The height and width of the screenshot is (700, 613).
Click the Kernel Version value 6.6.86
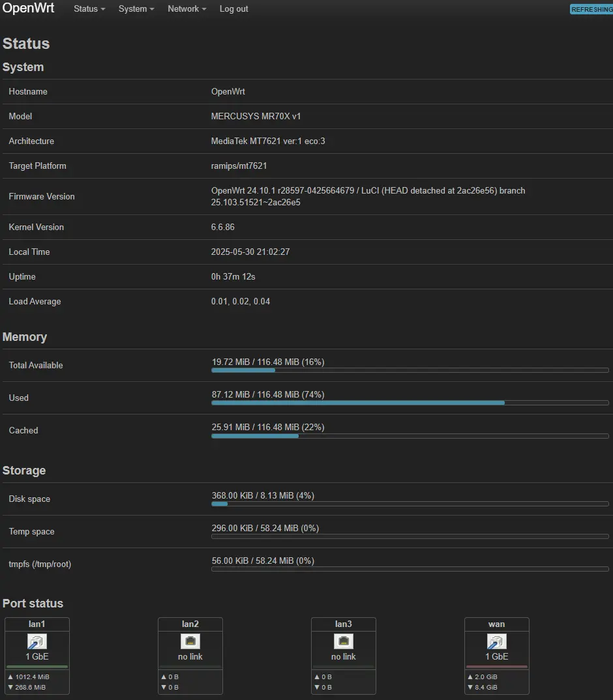coord(223,227)
